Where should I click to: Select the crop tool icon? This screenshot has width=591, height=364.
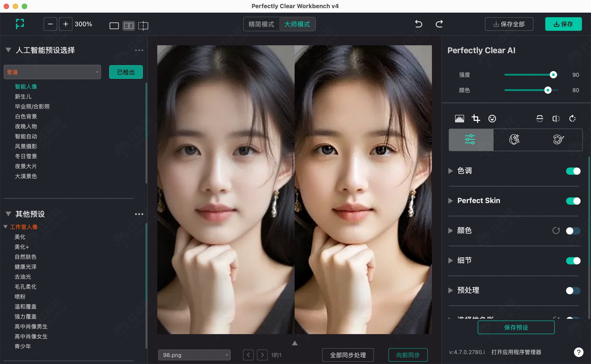point(476,118)
